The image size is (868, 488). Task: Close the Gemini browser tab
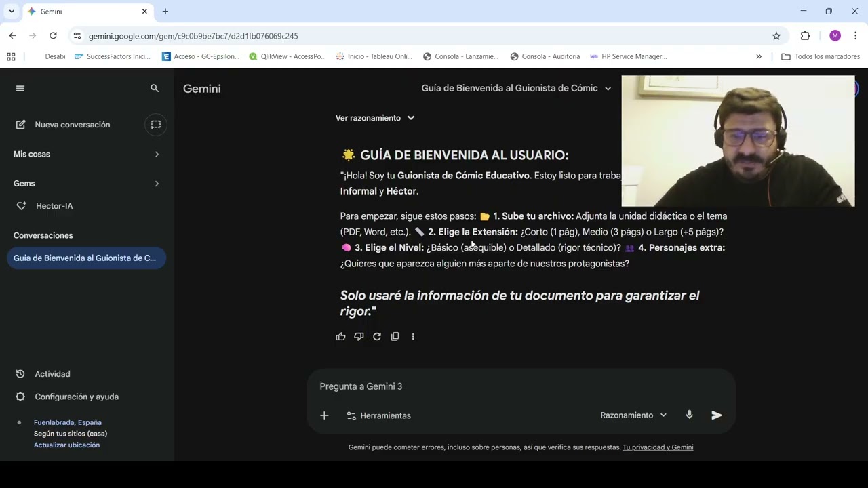coord(144,12)
